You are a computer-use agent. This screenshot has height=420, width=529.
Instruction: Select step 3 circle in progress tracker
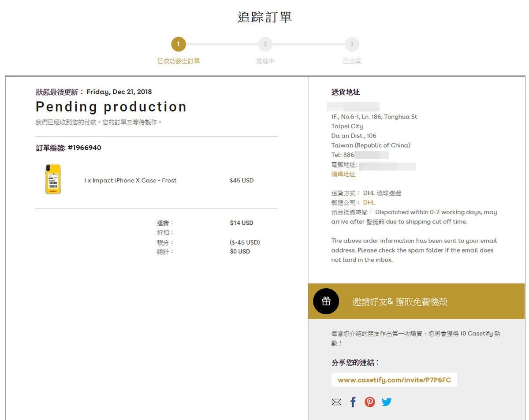(352, 44)
